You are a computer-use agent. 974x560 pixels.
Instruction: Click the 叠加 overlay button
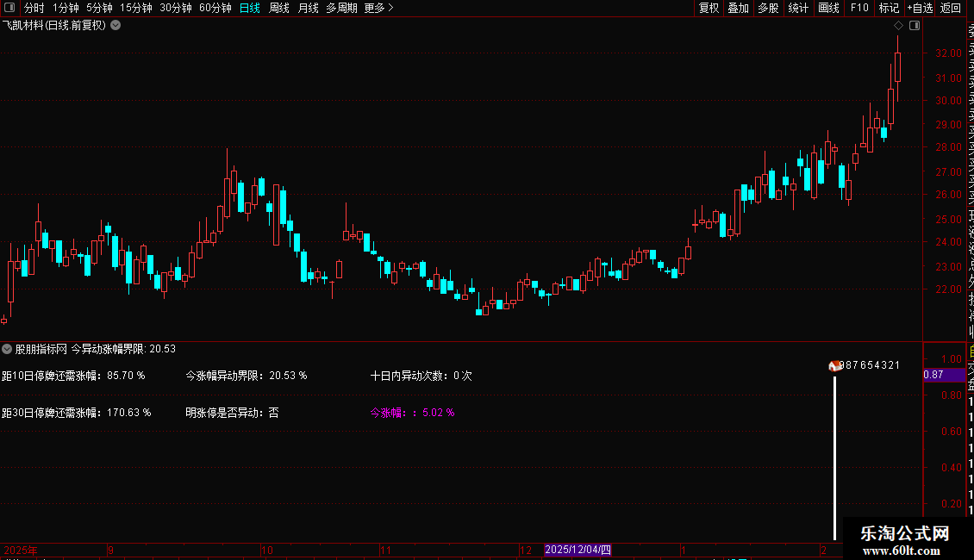739,8
